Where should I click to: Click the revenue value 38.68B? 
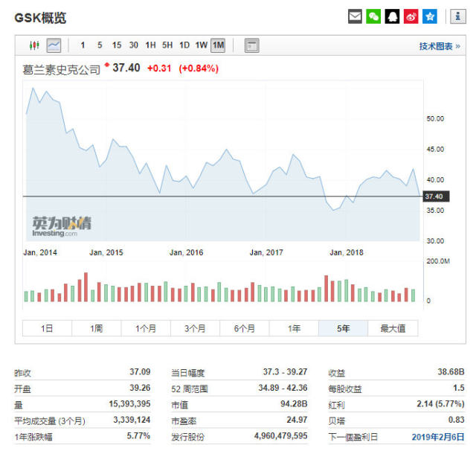[x=451, y=371]
